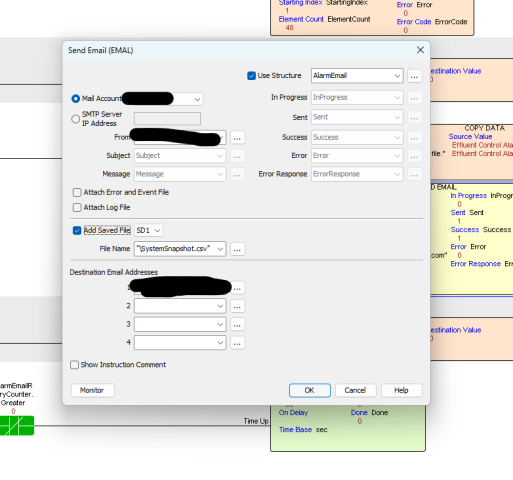Open the SD1 saved file location dropdown
513x480 pixels.
click(x=149, y=230)
